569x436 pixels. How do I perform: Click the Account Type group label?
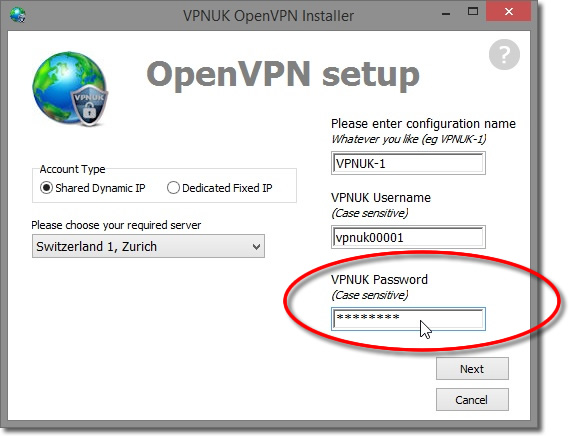click(x=73, y=169)
